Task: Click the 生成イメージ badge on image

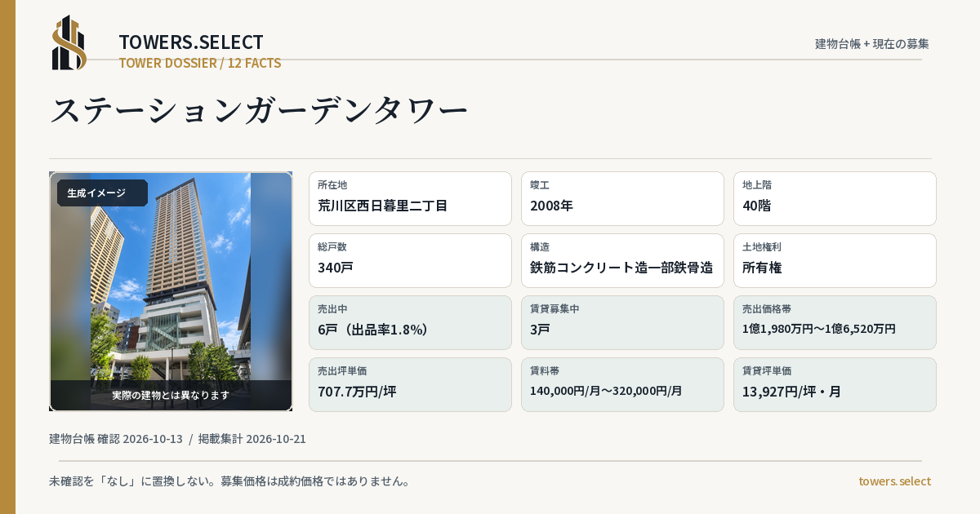Action: tap(102, 193)
